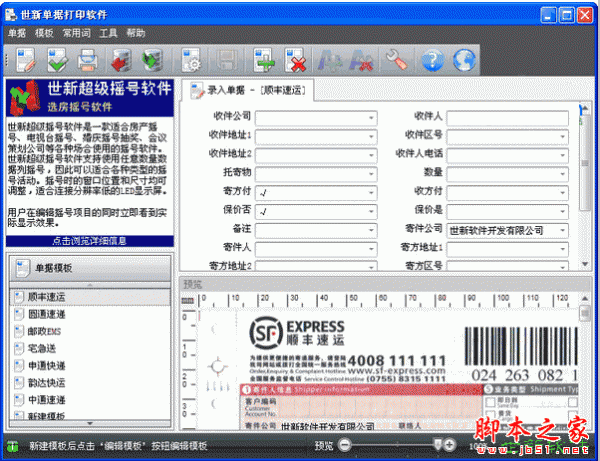The width and height of the screenshot is (600, 461).
Task: Click the add template green plus icon
Action: click(264, 60)
